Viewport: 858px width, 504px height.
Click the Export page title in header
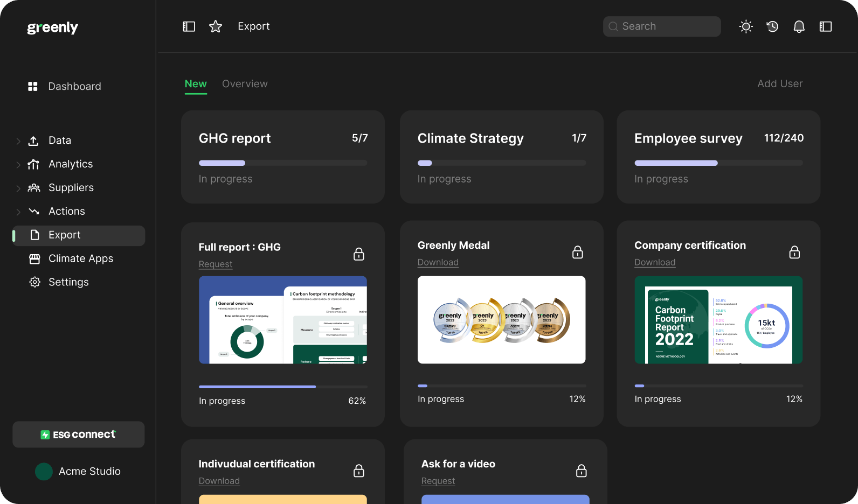pos(254,26)
